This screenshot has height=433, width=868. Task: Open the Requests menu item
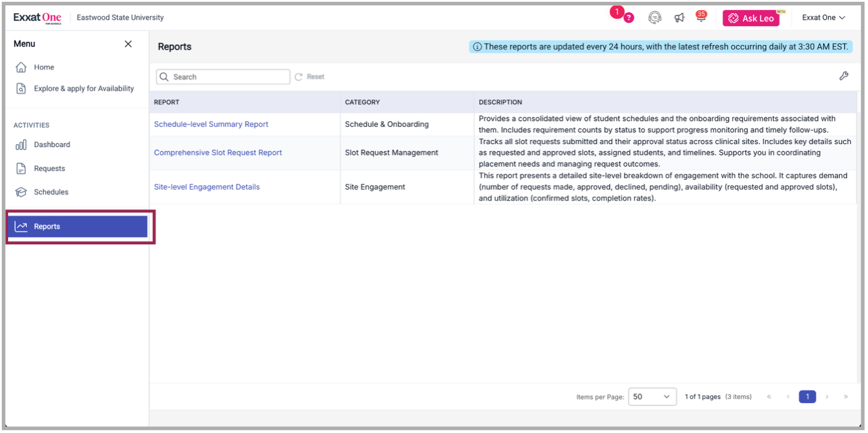point(49,169)
